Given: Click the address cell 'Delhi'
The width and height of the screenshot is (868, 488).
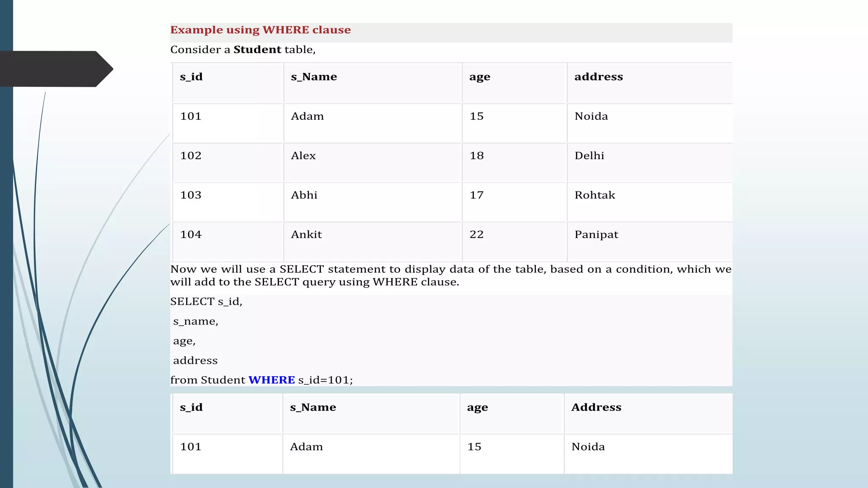Looking at the screenshot, I should tap(589, 155).
